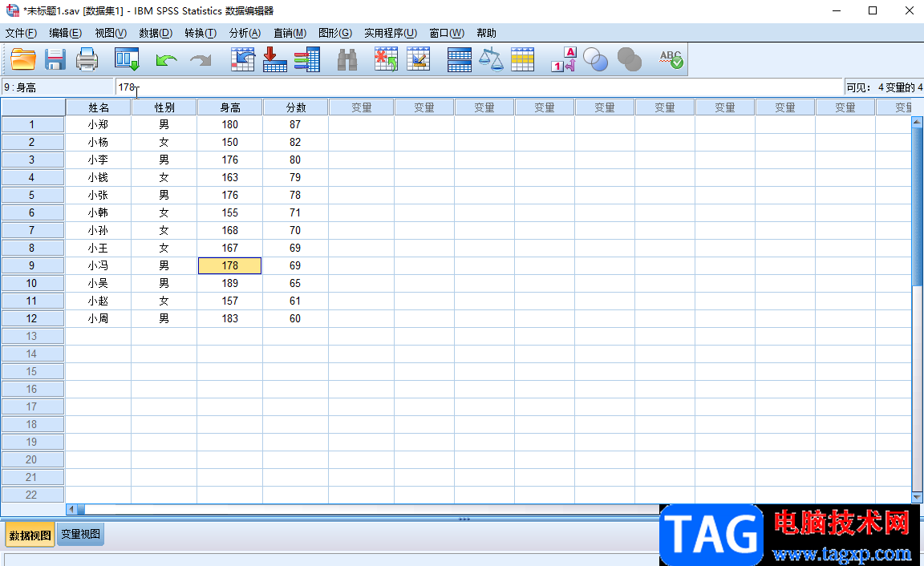
Task: Click the binoculars Find icon
Action: click(x=347, y=59)
